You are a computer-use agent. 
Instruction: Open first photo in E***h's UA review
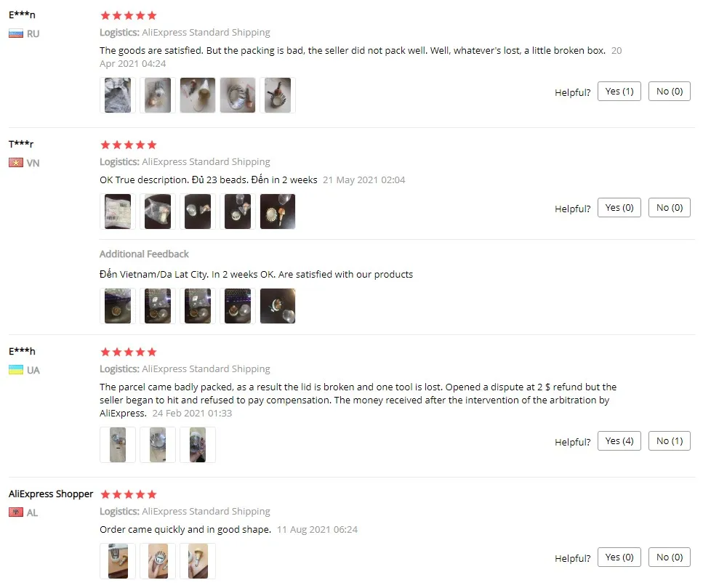point(118,445)
